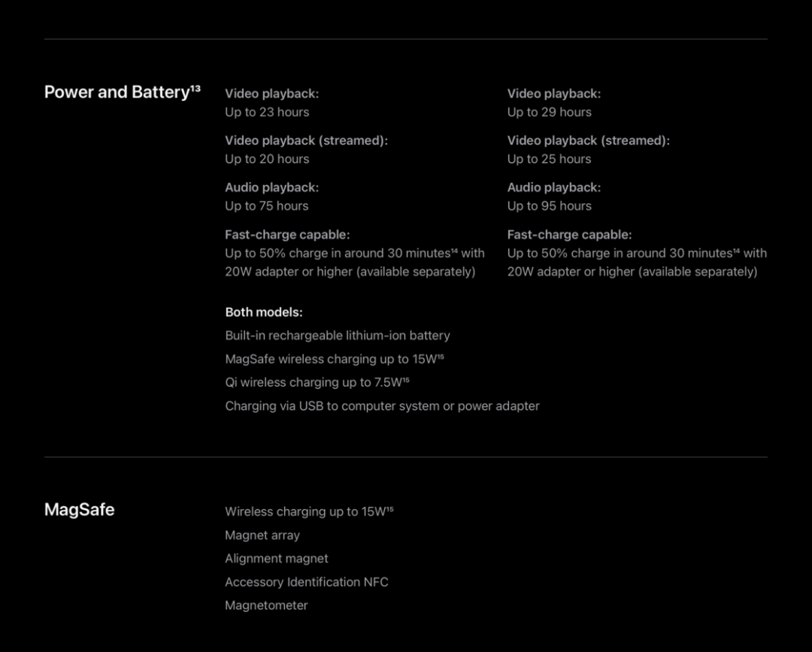Select the 'Up to 29 hours' video playback text
This screenshot has height=652, width=812.
549,112
